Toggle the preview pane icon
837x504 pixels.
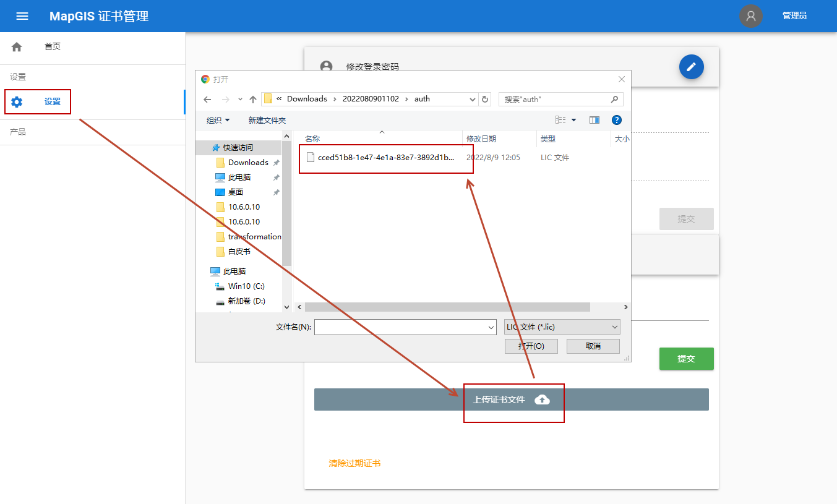594,120
